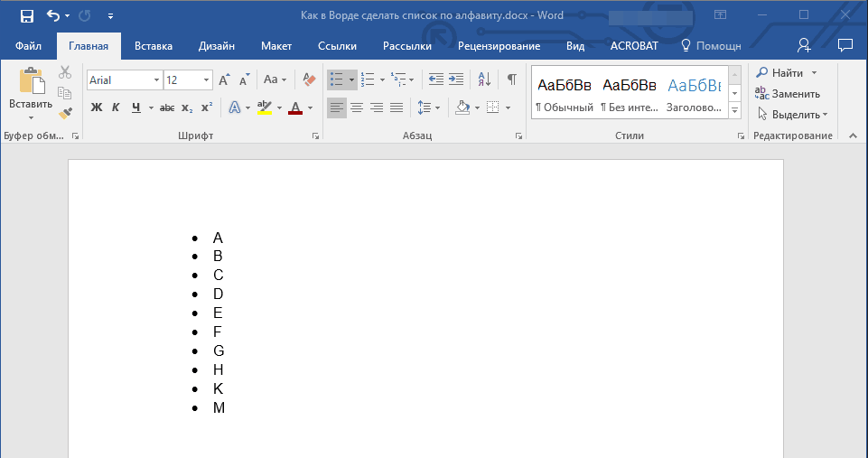Screen dimensions: 868x458
Task: Click the Format Painter brush icon
Action: (65, 114)
